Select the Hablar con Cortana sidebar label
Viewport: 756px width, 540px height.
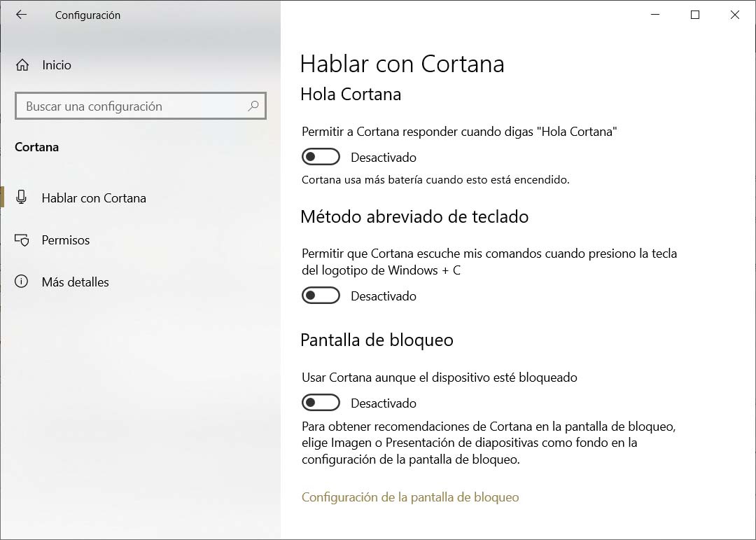(94, 198)
